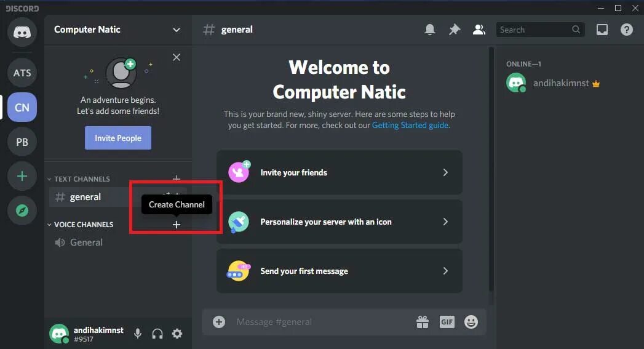The height and width of the screenshot is (349, 644).
Task: Click the pink invite friends icon
Action: pyautogui.click(x=239, y=171)
